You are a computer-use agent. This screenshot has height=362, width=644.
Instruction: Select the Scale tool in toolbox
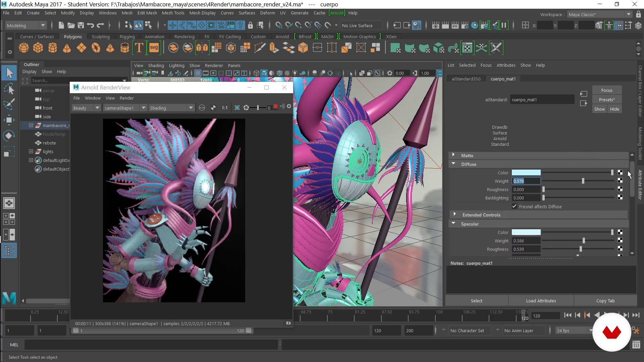click(x=9, y=152)
